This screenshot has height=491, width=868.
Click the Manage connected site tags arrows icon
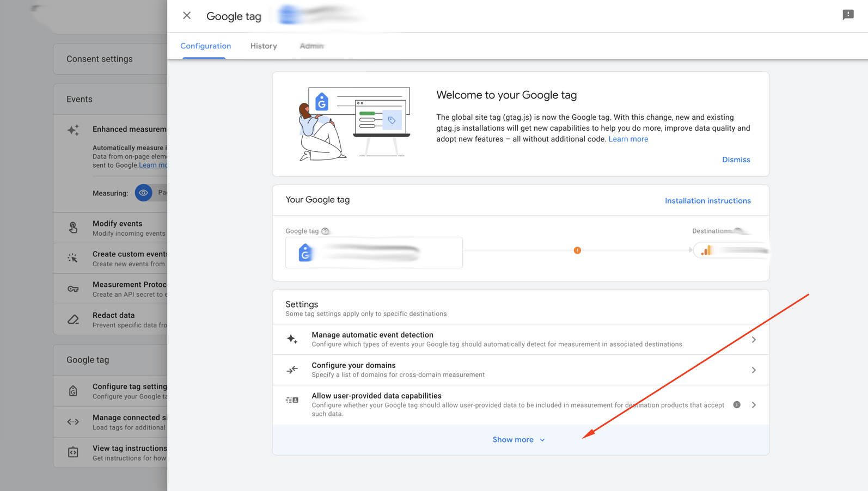pyautogui.click(x=73, y=422)
